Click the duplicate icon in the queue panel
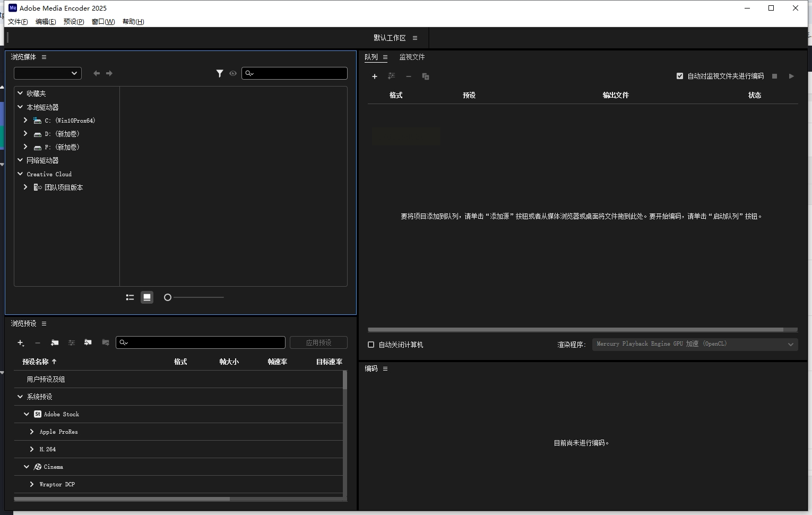The height and width of the screenshot is (515, 812). pos(426,76)
